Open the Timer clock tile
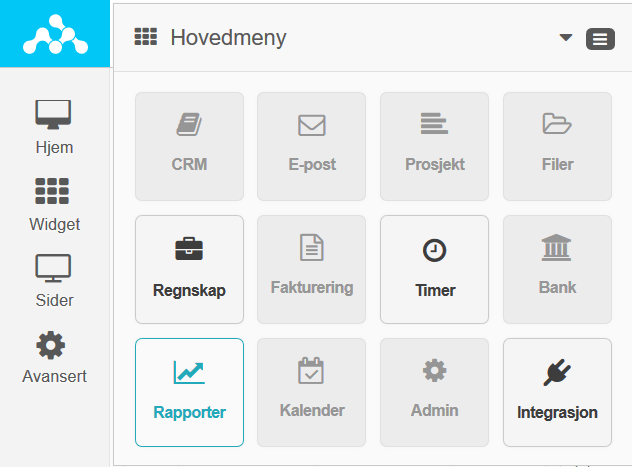 pos(434,269)
